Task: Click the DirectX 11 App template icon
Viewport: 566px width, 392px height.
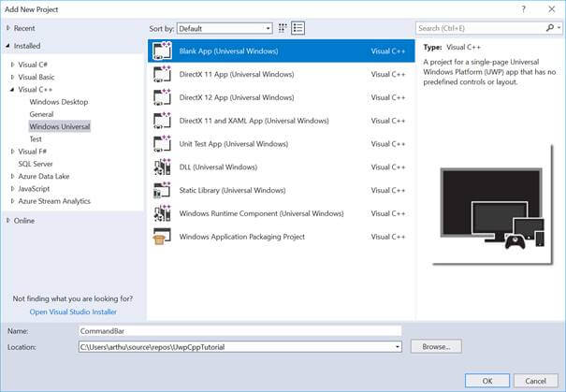Action: tap(162, 74)
